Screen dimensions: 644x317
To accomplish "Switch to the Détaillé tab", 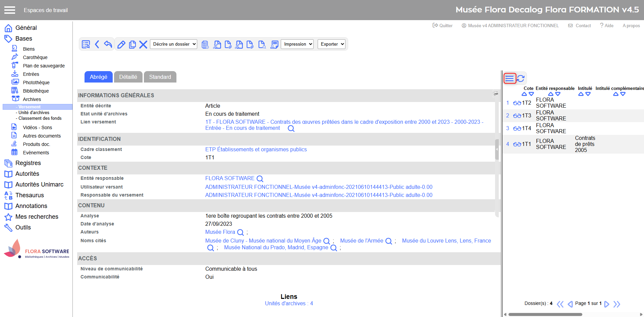I will (x=128, y=77).
